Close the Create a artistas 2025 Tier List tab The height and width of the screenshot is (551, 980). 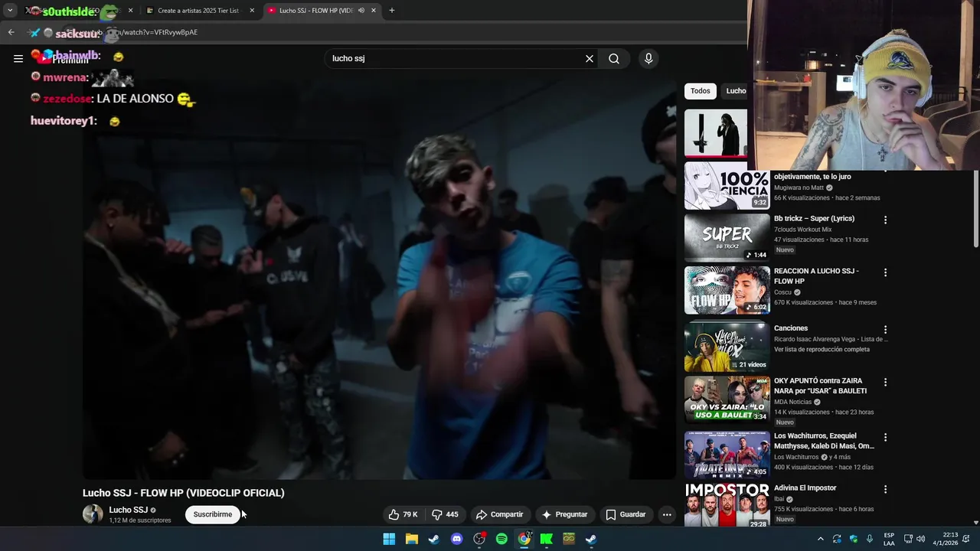[x=252, y=11]
